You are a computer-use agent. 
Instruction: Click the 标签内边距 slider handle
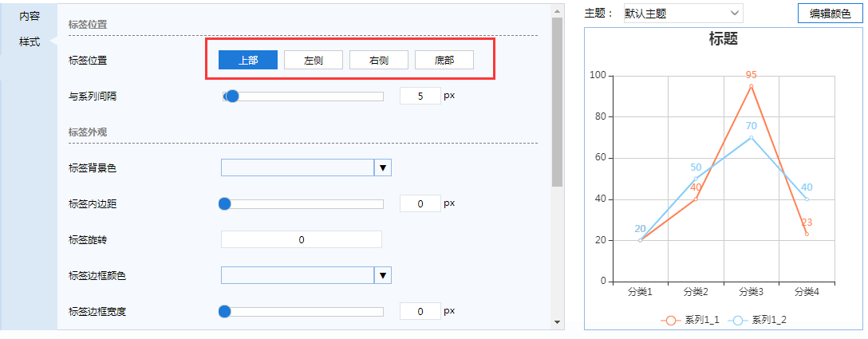[x=225, y=203]
